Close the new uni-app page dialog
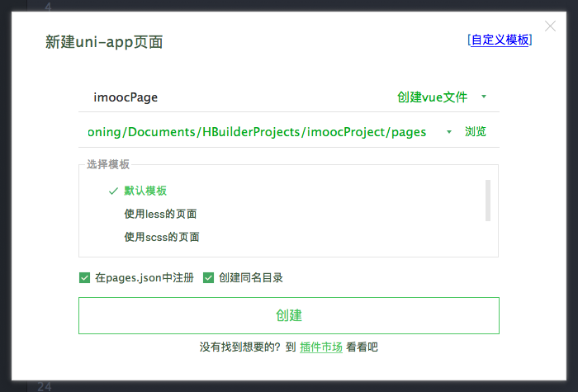578x392 pixels. [551, 26]
